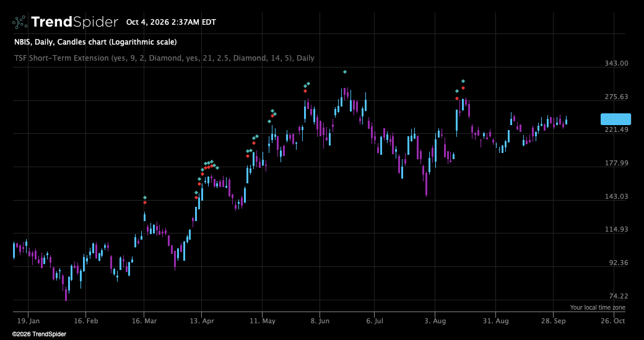The width and height of the screenshot is (644, 340).
Task: Click the 143.03 price axis label
Action: (616, 196)
